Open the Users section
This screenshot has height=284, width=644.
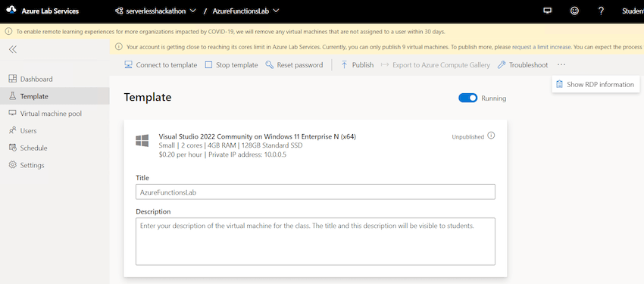coord(55,130)
